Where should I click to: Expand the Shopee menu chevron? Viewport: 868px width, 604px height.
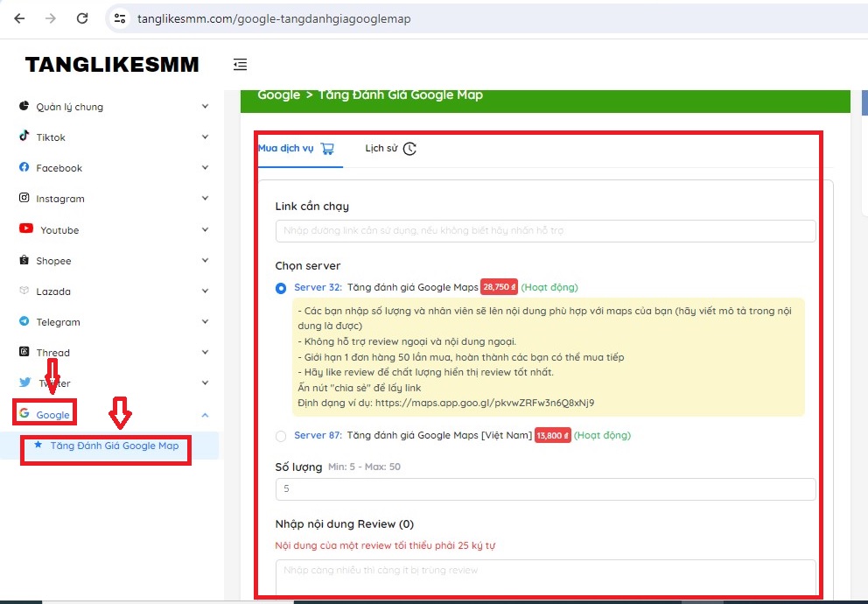(205, 260)
